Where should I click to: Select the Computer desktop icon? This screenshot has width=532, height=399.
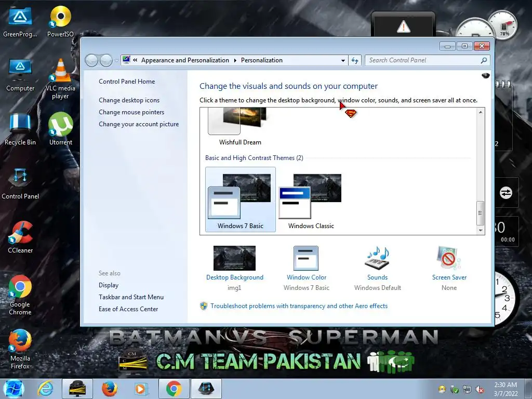click(20, 75)
